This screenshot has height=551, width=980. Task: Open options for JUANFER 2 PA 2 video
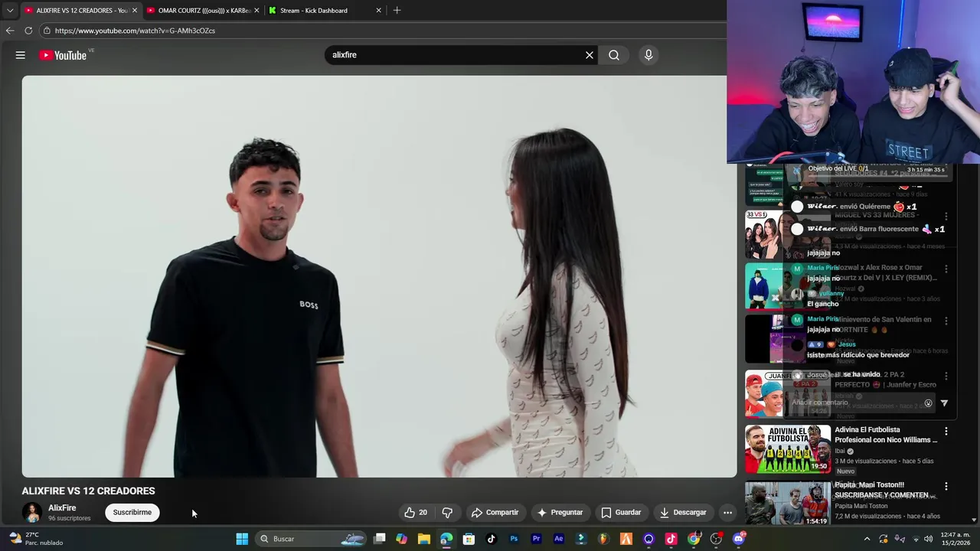pos(946,377)
